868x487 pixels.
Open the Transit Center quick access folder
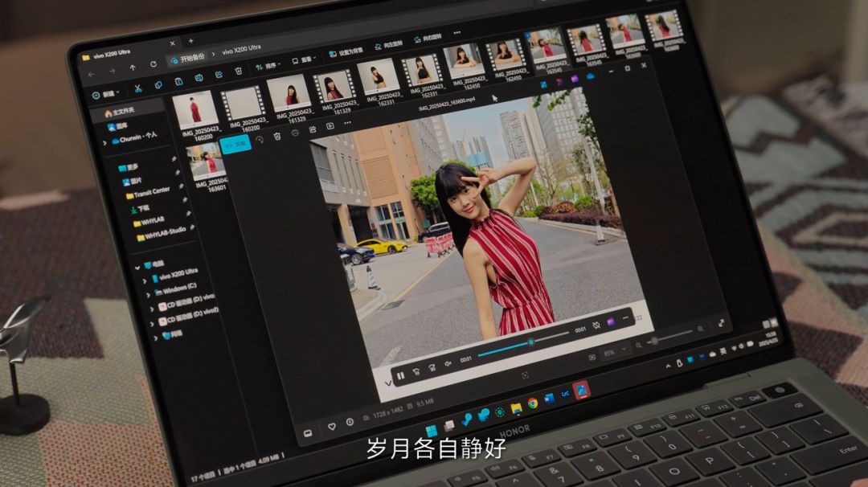tap(147, 192)
